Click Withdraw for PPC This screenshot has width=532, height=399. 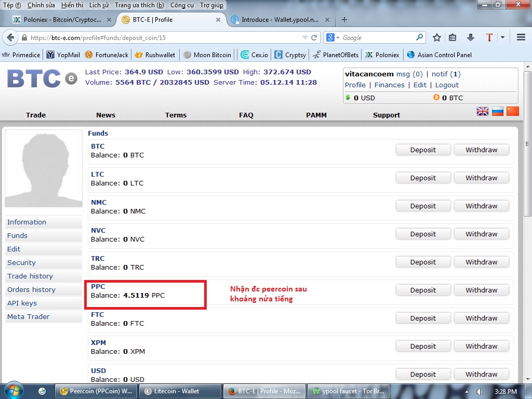pyautogui.click(x=482, y=290)
